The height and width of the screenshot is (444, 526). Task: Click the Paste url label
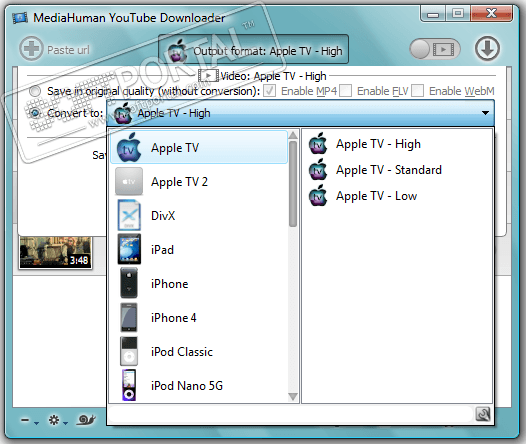click(68, 50)
